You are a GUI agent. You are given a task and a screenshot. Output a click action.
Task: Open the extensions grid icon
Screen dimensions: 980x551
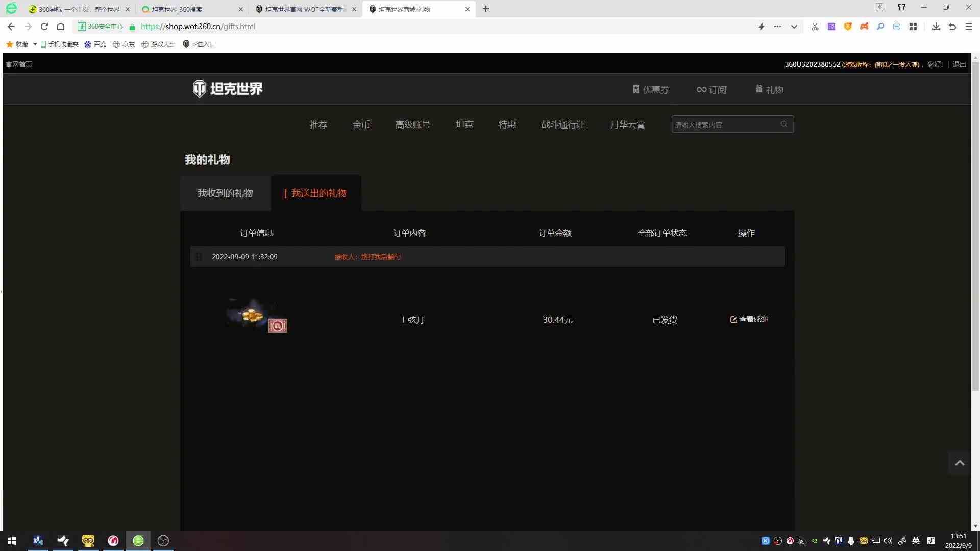click(913, 27)
